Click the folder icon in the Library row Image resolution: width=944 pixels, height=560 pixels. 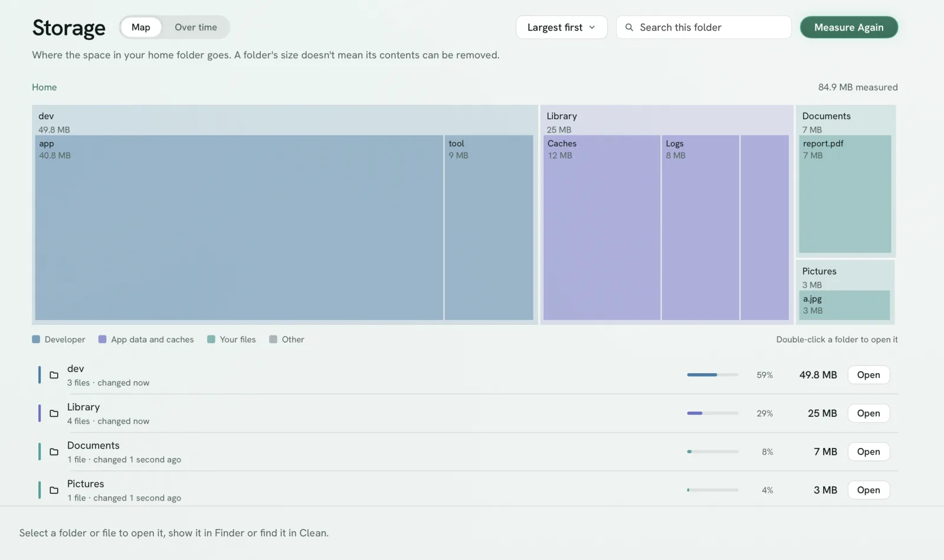click(x=54, y=413)
